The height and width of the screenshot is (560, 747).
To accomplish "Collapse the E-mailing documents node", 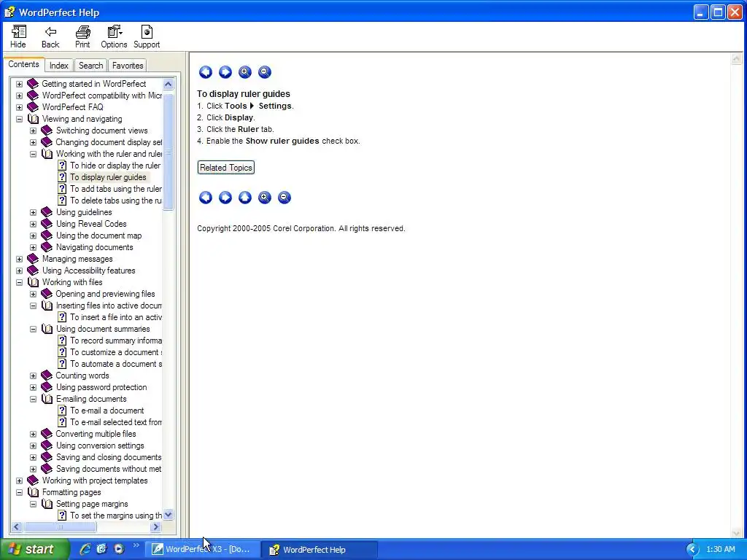I will pyautogui.click(x=33, y=399).
